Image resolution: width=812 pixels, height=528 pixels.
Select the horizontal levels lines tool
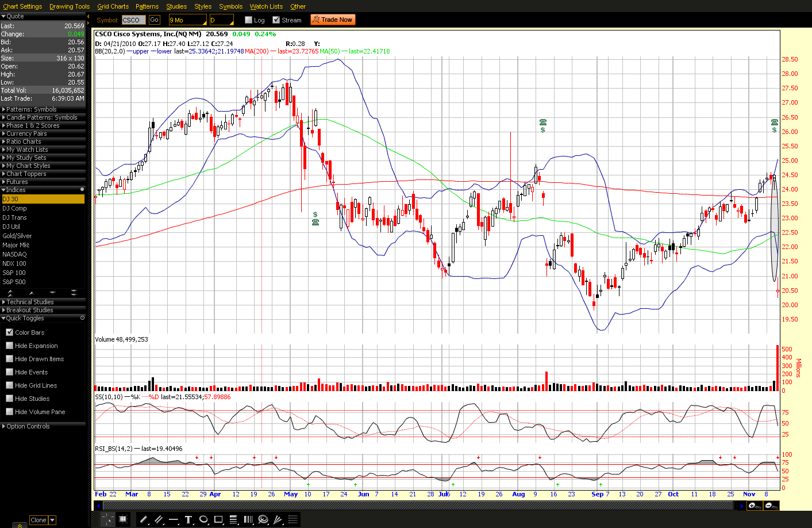click(x=293, y=519)
